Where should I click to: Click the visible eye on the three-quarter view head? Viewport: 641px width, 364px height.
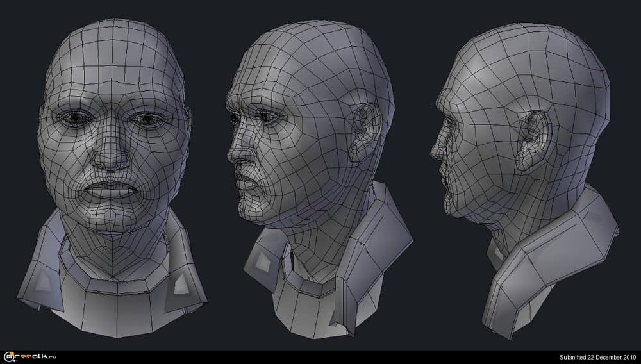tap(266, 118)
